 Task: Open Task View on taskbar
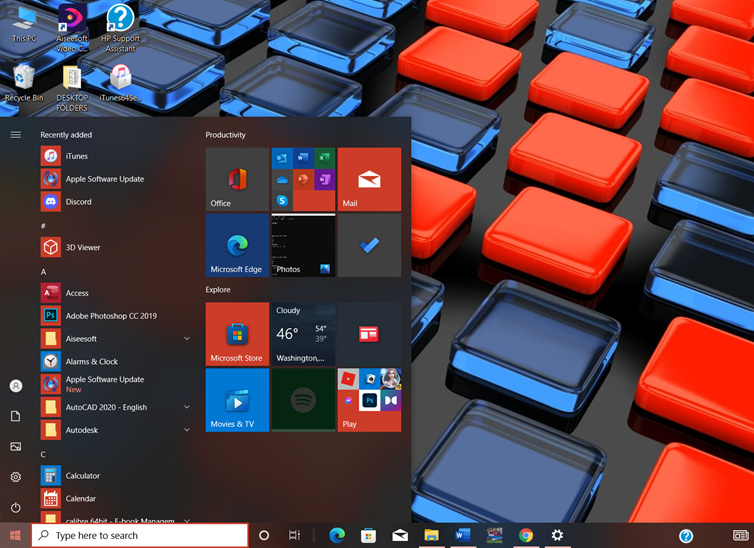click(x=294, y=535)
